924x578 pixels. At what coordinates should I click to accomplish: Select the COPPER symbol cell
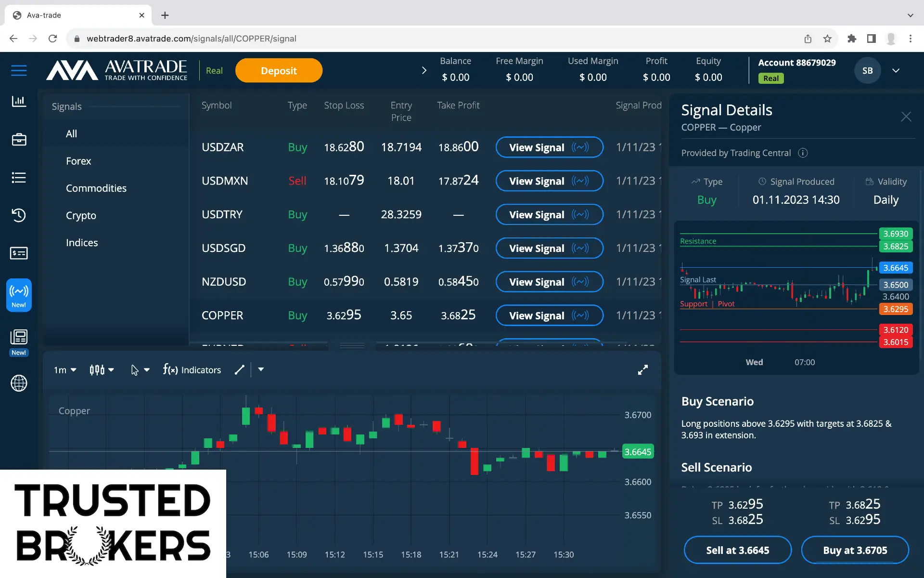[x=222, y=315]
